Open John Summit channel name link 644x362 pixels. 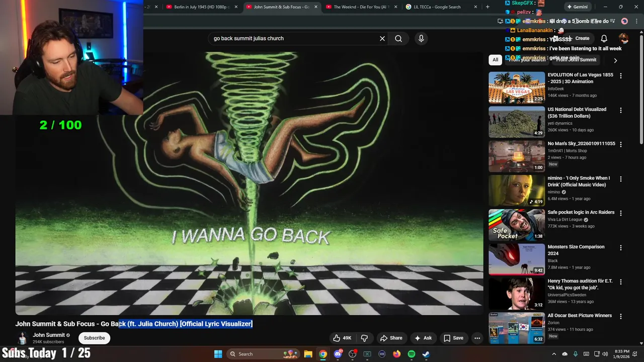[49, 335]
